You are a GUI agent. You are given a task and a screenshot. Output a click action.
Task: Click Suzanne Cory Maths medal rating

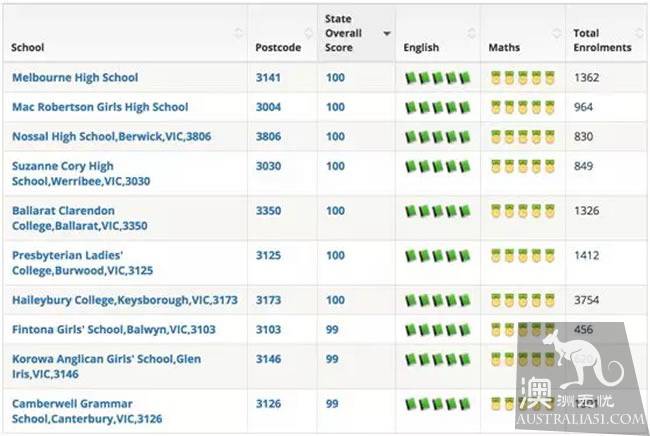click(x=522, y=167)
